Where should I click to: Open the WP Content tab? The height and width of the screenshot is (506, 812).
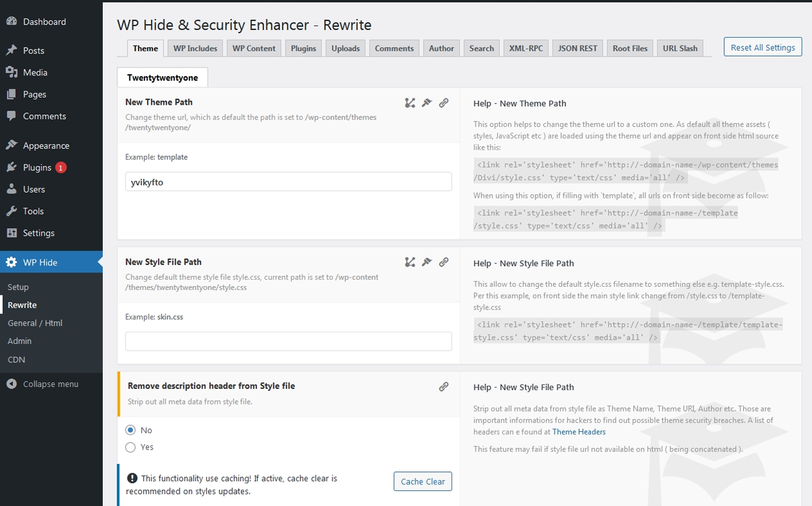point(254,48)
